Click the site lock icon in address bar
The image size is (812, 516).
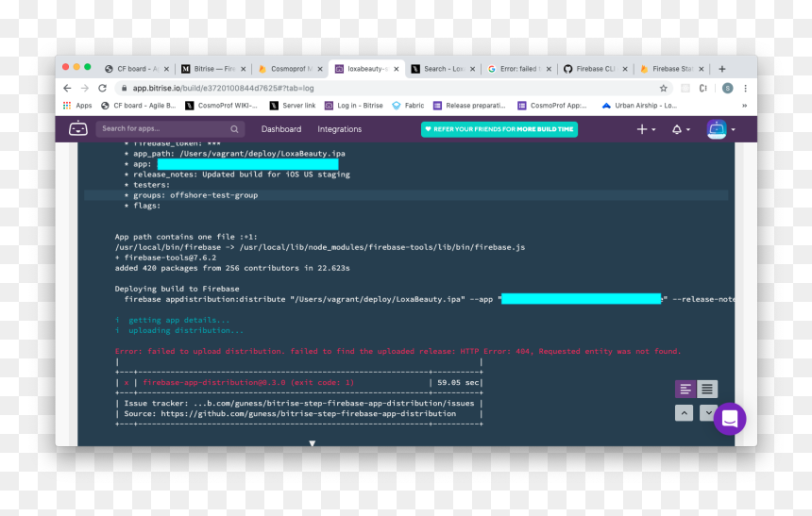tap(124, 88)
